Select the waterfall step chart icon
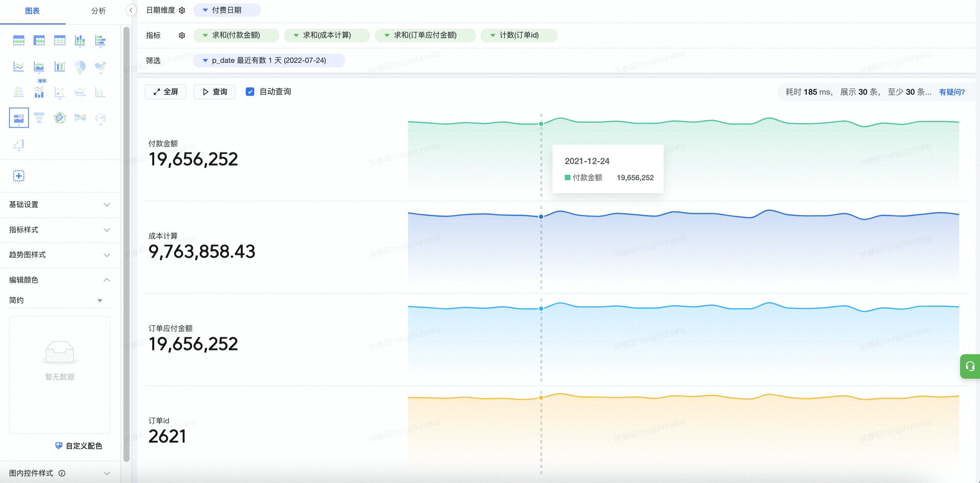This screenshot has height=483, width=980. tap(18, 144)
